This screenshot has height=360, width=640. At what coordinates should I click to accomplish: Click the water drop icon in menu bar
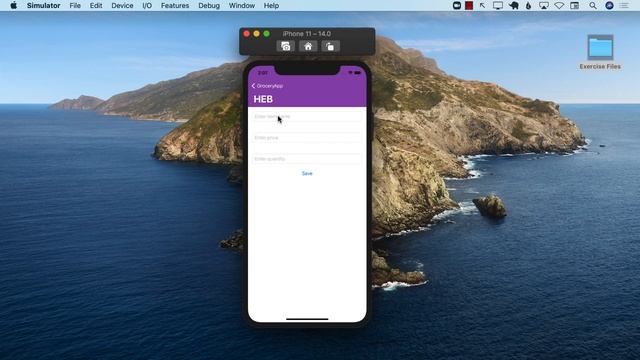[x=529, y=6]
